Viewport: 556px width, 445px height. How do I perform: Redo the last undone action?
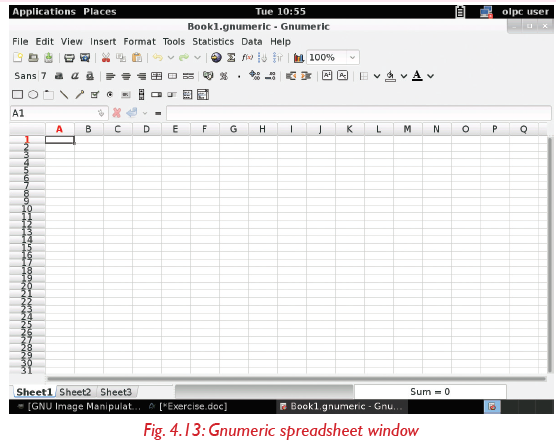click(184, 57)
